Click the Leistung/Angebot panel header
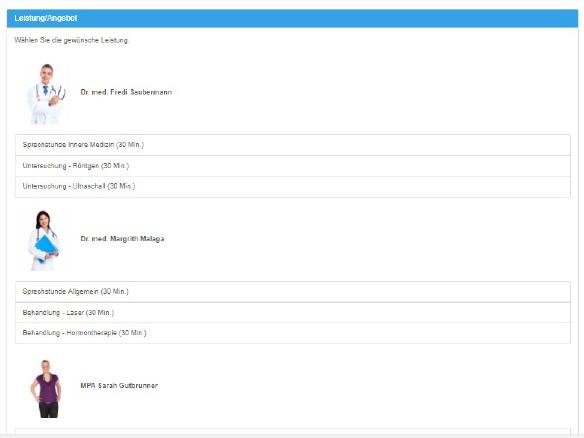The height and width of the screenshot is (438, 584). click(x=292, y=18)
